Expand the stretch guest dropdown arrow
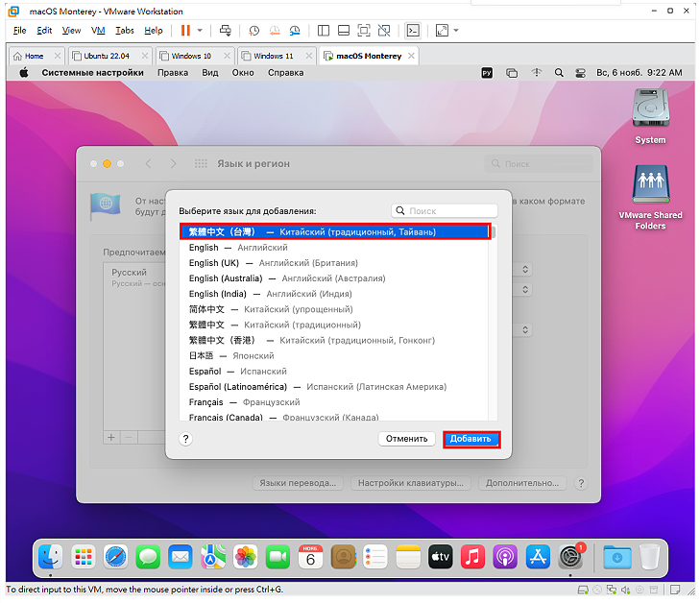Screen dimensions: 700x603 (456, 31)
